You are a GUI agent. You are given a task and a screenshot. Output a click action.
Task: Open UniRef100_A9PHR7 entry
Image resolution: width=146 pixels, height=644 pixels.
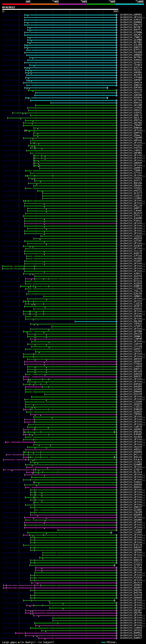pos(131,80)
